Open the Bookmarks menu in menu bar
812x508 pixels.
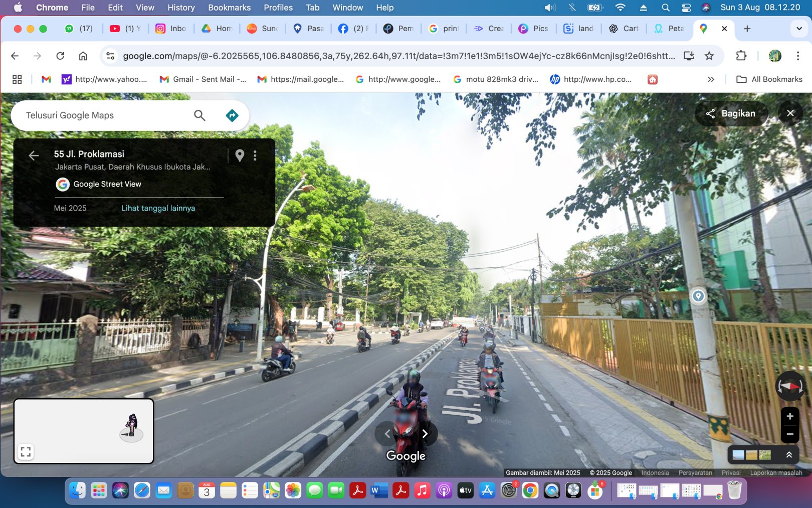229,8
